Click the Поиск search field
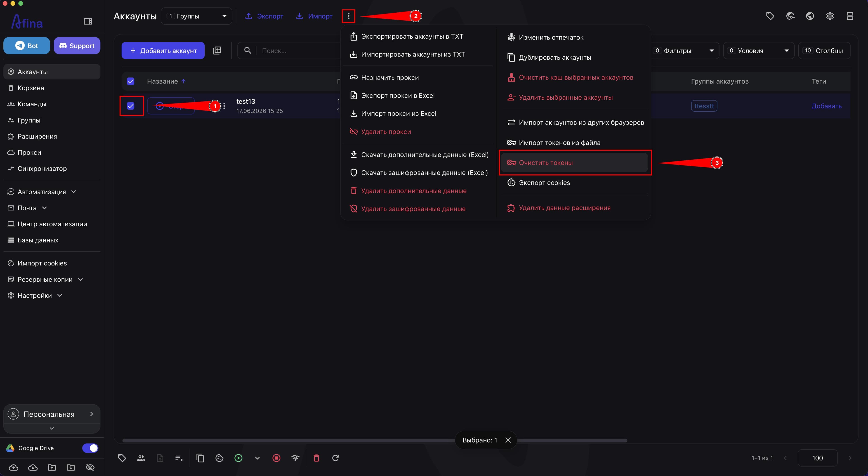Viewport: 868px width, 476px height. point(300,51)
